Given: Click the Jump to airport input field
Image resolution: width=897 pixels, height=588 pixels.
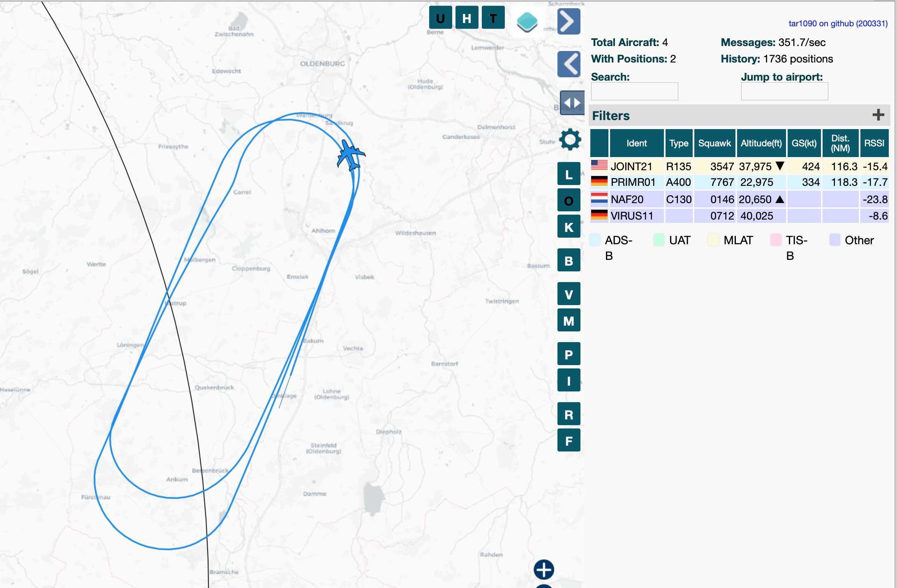Looking at the screenshot, I should click(x=784, y=91).
